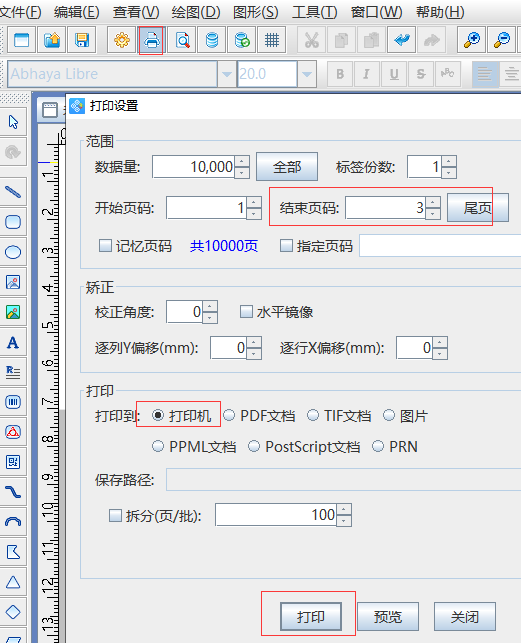521x643 pixels.
Task: Click the undo arrow icon
Action: tap(402, 40)
